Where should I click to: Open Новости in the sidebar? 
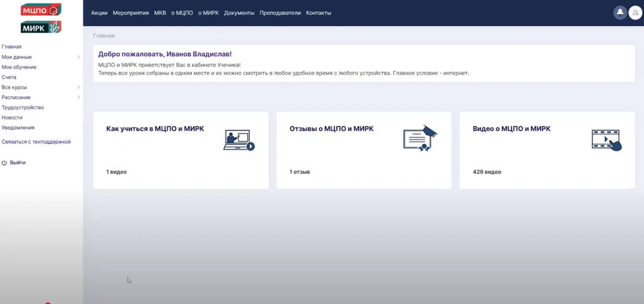(x=12, y=118)
